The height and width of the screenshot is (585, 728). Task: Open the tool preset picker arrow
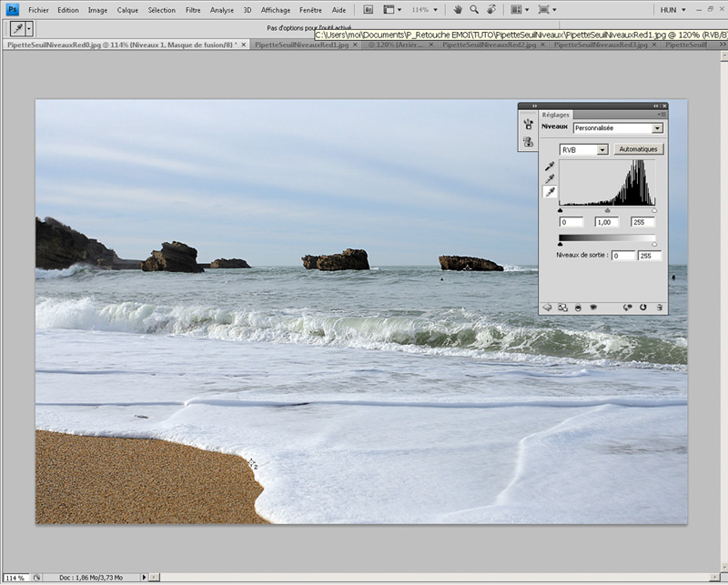[x=29, y=29]
